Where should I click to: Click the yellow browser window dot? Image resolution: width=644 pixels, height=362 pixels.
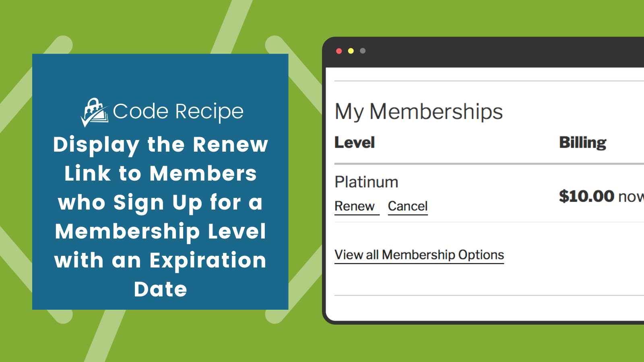pyautogui.click(x=351, y=50)
